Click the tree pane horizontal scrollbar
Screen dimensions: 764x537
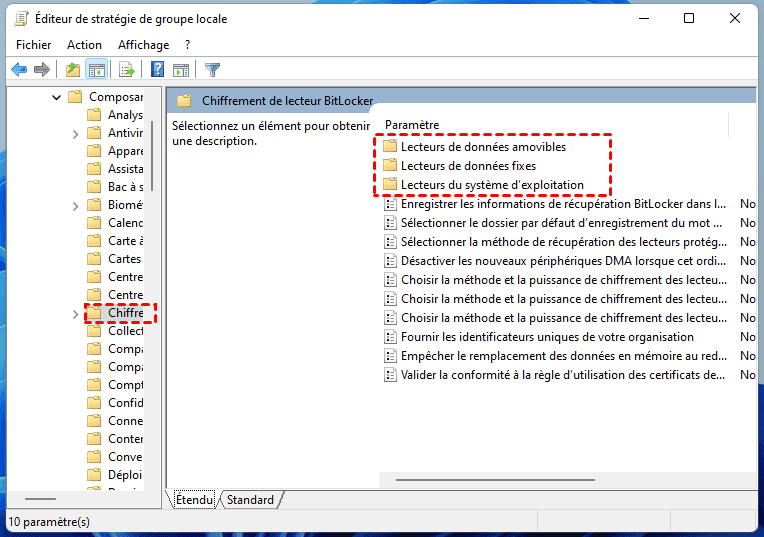40,499
